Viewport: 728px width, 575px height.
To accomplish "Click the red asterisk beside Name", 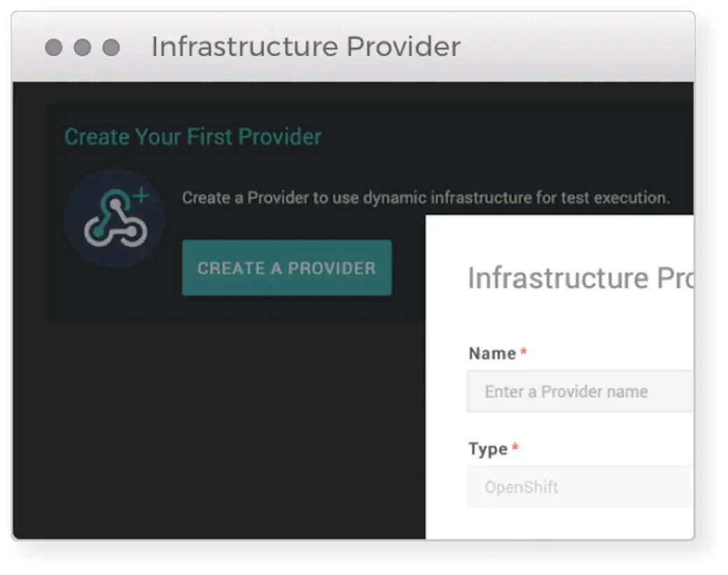I will click(x=524, y=352).
